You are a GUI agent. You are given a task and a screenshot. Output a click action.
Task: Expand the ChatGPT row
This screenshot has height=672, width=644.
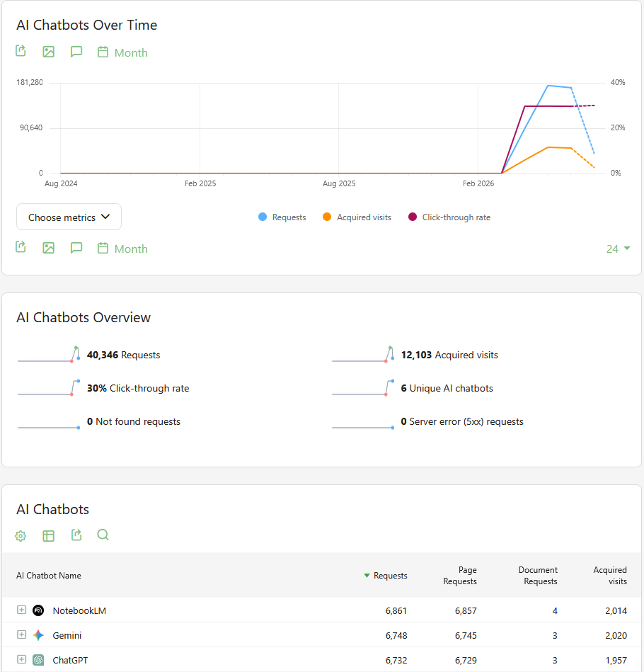tap(21, 659)
